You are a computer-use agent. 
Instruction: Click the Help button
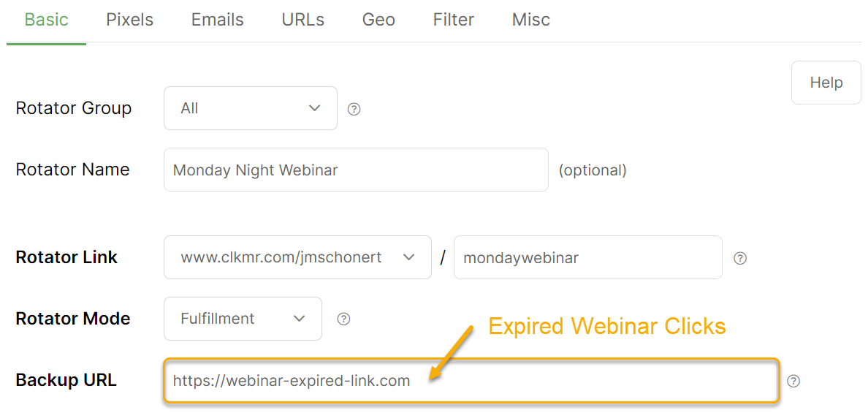click(x=826, y=83)
